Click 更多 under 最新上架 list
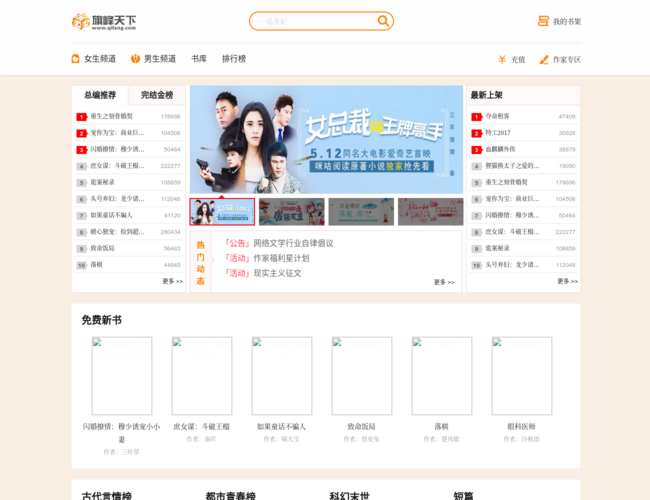650x500 pixels. [568, 281]
